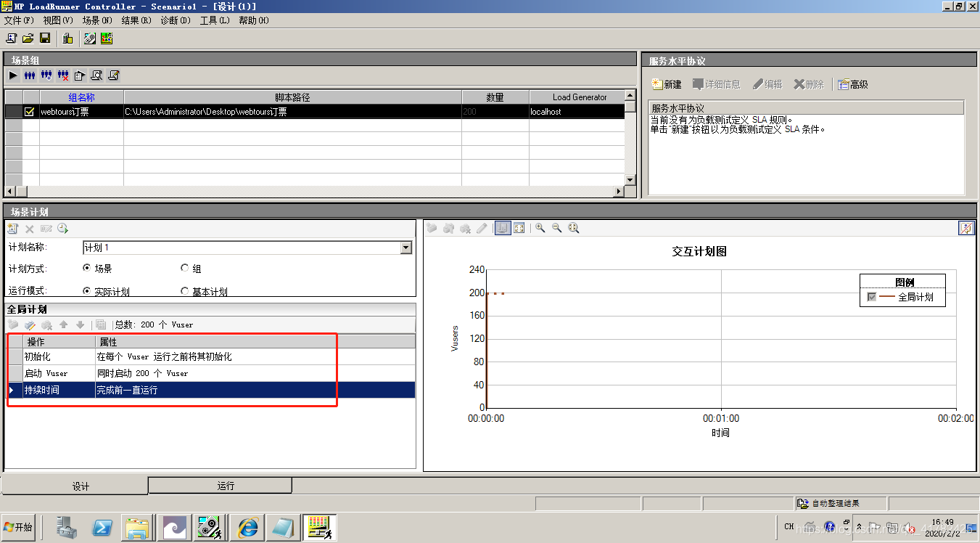Click the Open Scenario folder icon

click(28, 38)
